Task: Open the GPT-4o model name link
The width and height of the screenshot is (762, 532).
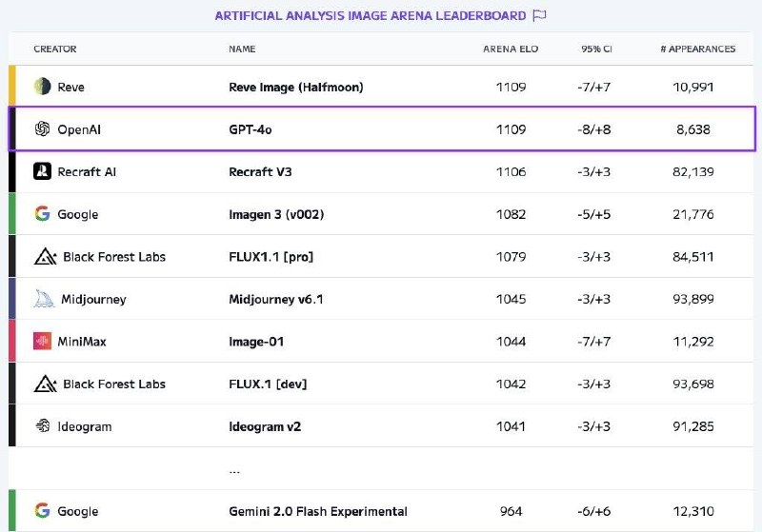Action: [251, 129]
